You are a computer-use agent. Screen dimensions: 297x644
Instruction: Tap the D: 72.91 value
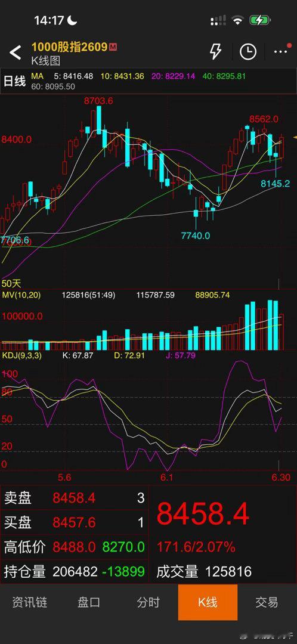[129, 355]
